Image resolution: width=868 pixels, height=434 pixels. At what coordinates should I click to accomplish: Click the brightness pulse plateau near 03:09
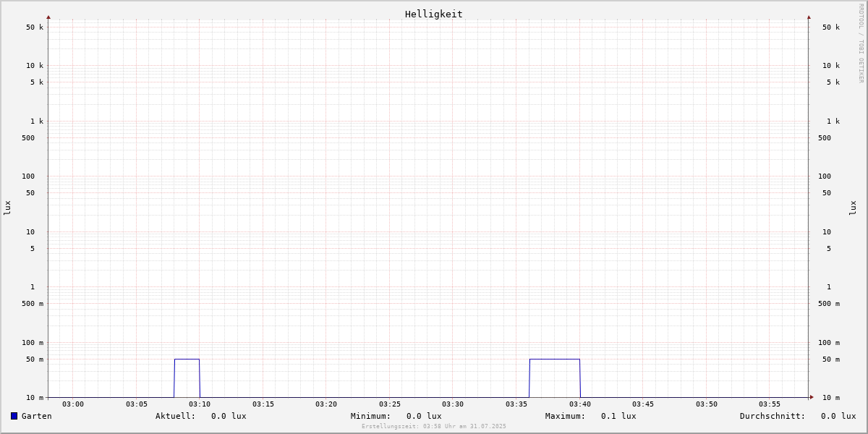tap(187, 359)
